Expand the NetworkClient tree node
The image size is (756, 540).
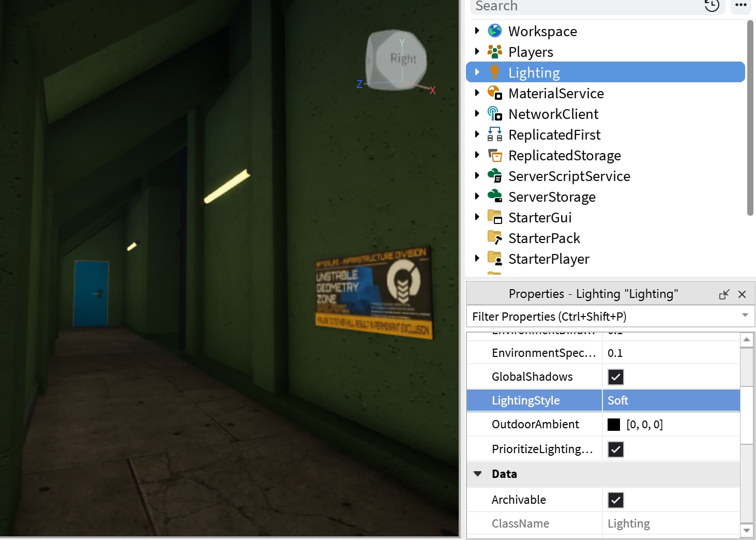(x=477, y=114)
